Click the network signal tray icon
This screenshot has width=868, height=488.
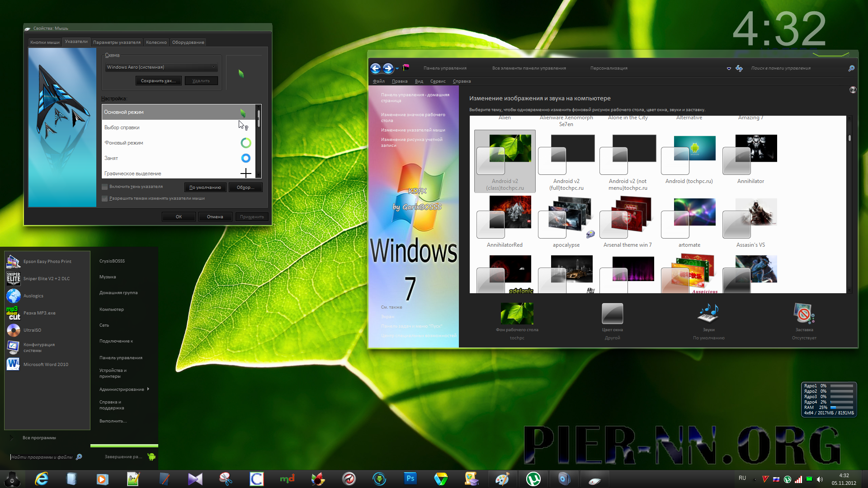798,479
